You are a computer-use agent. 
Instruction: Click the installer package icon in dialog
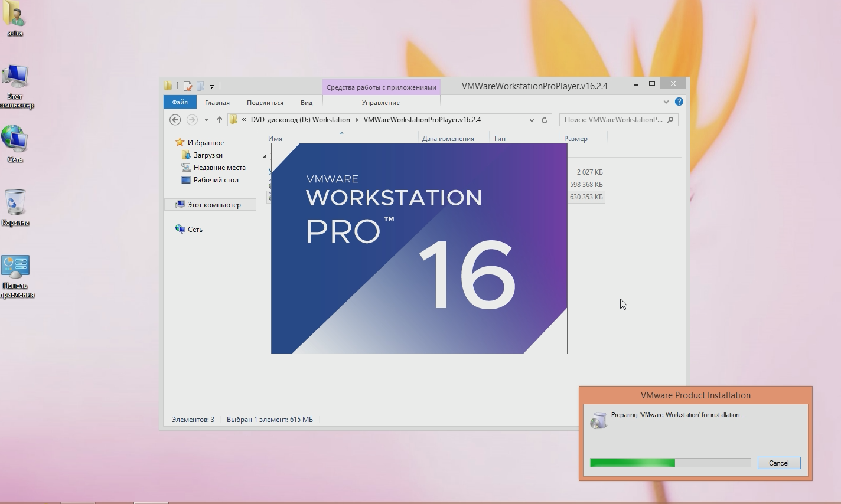pos(598,420)
